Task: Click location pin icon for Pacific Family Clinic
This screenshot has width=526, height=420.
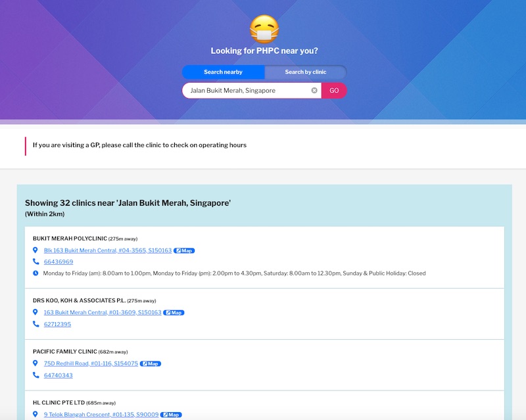Action: tap(36, 363)
